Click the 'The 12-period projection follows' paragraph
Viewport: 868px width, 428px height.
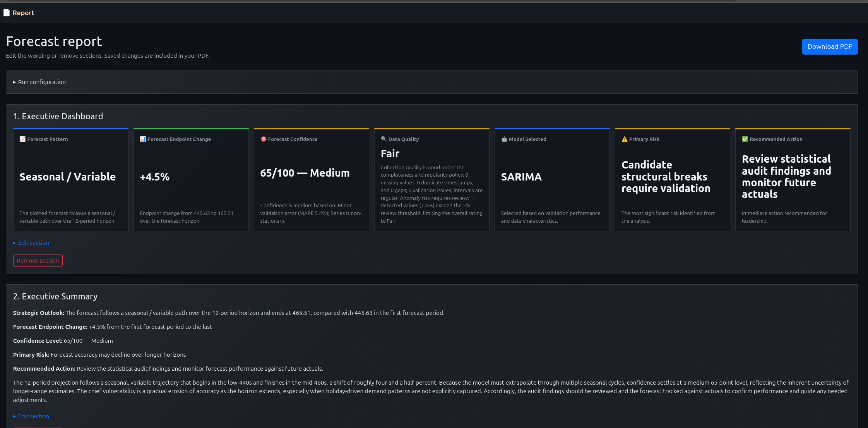(x=431, y=391)
